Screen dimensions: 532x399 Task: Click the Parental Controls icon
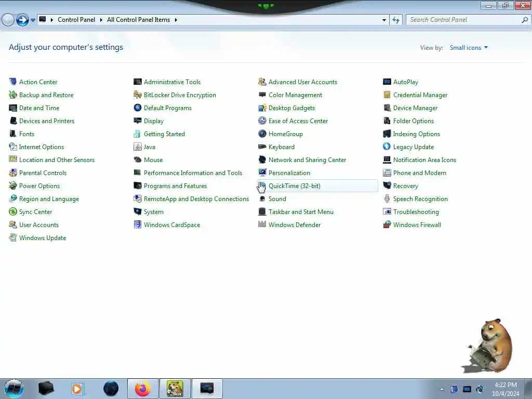pos(13,172)
